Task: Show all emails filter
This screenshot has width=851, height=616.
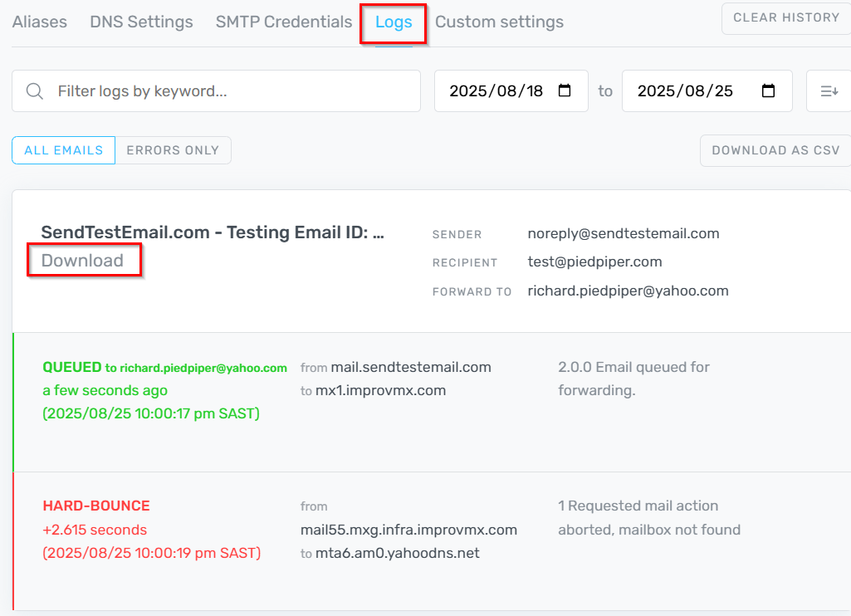Action: [x=64, y=150]
